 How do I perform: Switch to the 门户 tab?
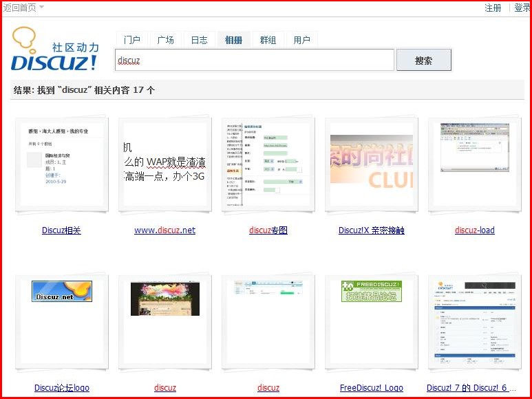tap(131, 40)
